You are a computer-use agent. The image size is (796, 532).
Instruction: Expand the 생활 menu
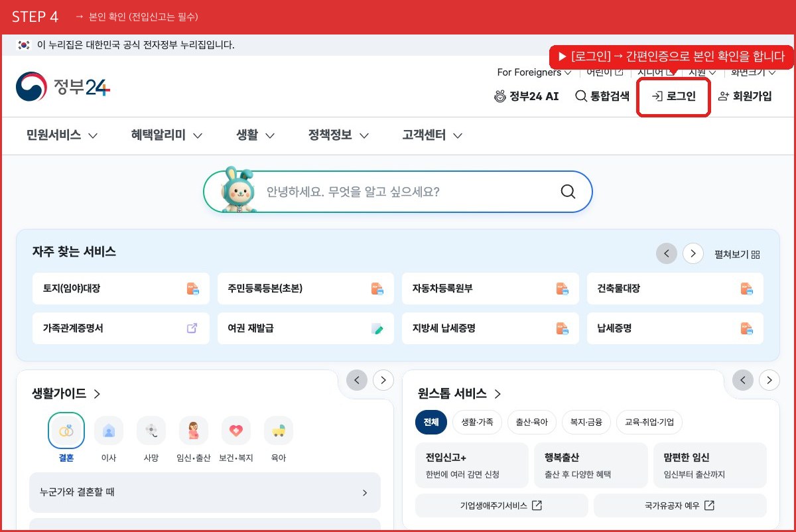255,135
